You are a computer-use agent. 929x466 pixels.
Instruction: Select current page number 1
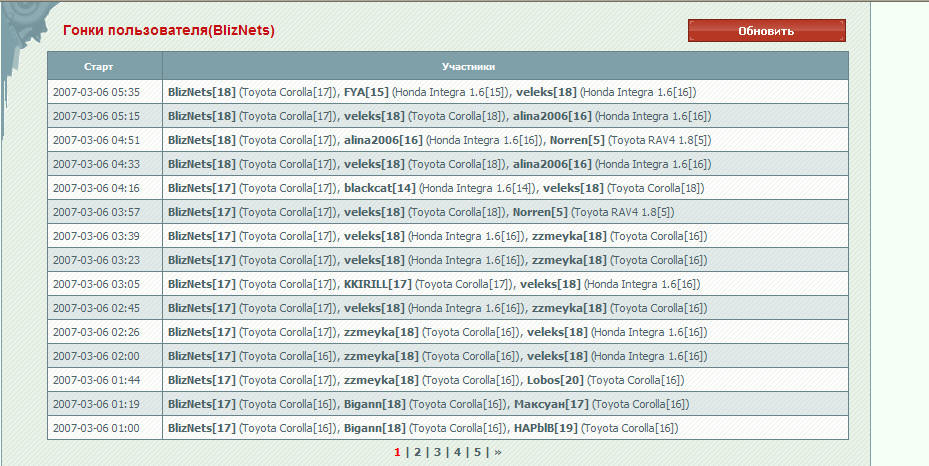point(398,452)
